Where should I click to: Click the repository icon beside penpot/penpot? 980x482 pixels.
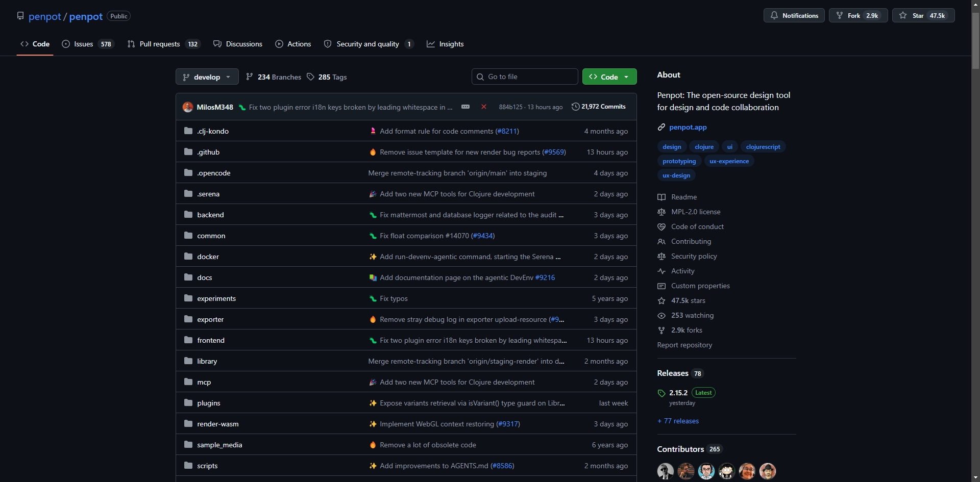(20, 16)
